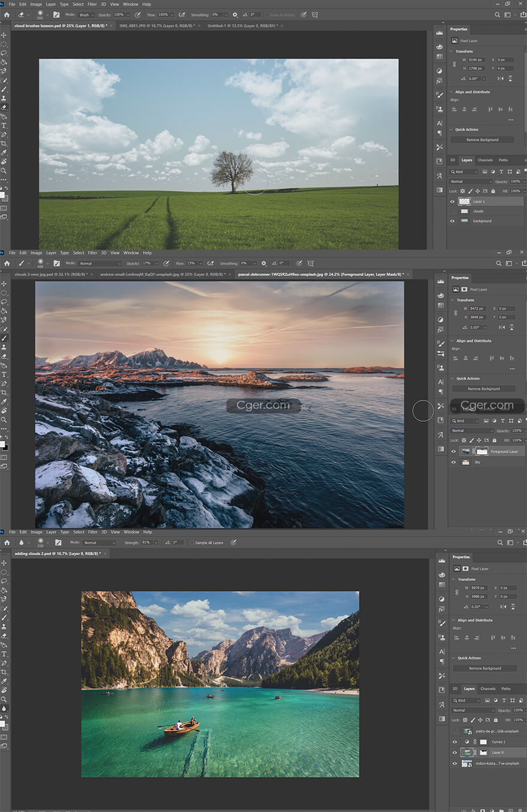Open brush settings gear in top window options bar
Image resolution: width=527 pixels, height=812 pixels.
[235, 14]
